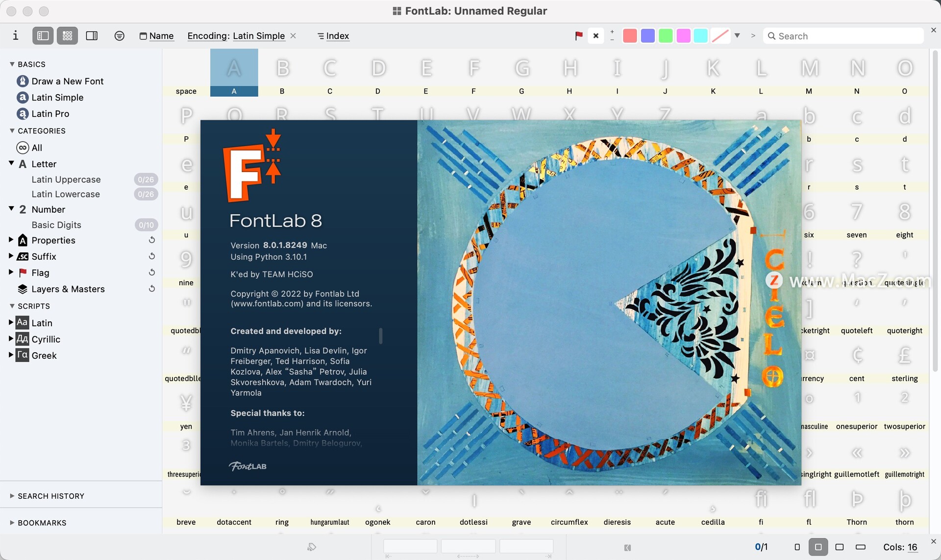941x560 pixels.
Task: Close the Latin Simple encoding tab
Action: pyautogui.click(x=293, y=36)
